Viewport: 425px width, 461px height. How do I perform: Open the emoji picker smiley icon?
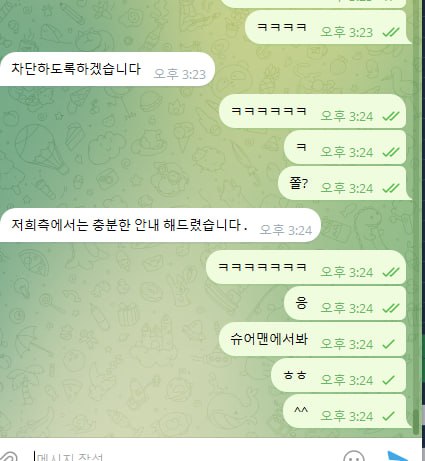pos(353,457)
